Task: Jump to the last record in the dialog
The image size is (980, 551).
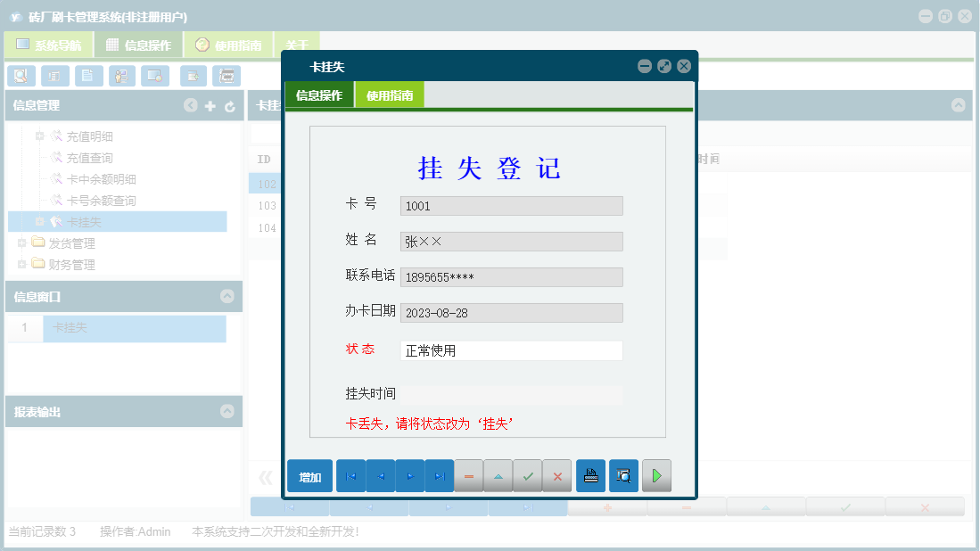Action: click(x=439, y=475)
